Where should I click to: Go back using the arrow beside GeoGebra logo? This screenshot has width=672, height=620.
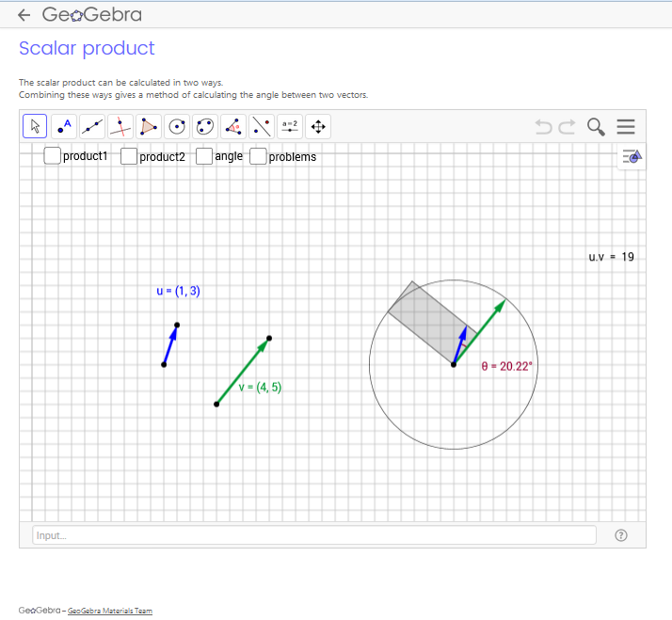24,15
